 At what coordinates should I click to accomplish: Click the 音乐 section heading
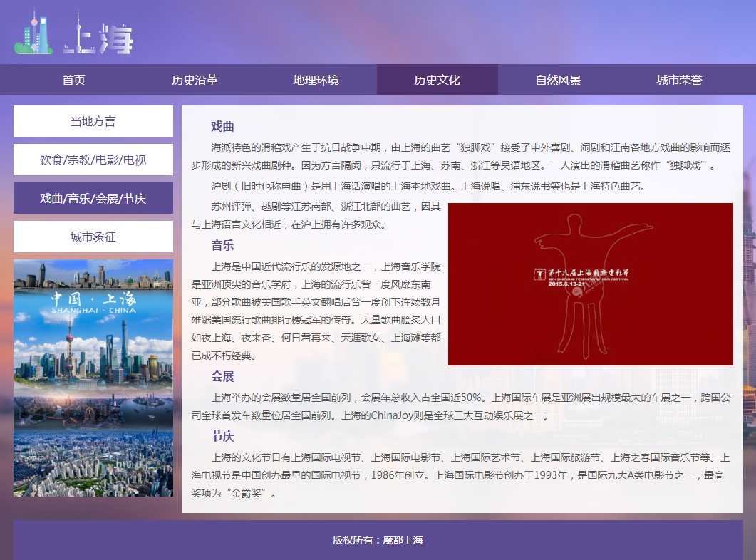(x=222, y=246)
